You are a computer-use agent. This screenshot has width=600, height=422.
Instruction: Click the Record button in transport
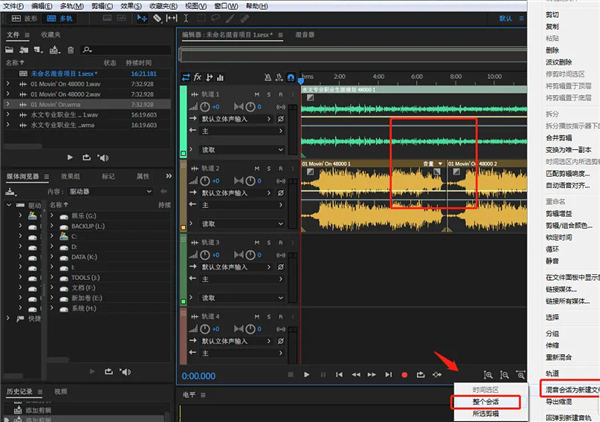pyautogui.click(x=404, y=375)
